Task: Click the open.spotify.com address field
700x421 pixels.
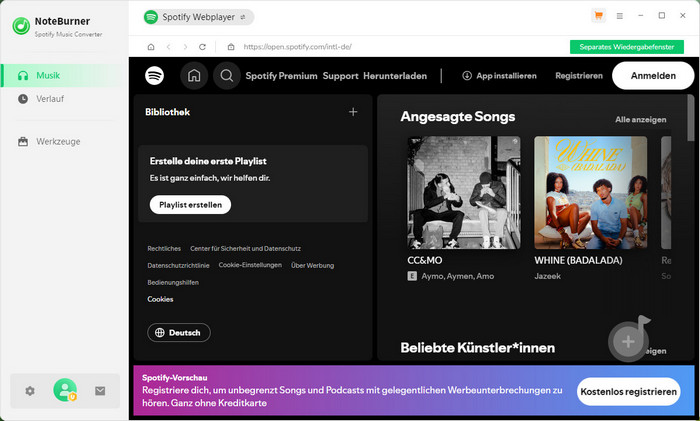Action: pos(297,47)
